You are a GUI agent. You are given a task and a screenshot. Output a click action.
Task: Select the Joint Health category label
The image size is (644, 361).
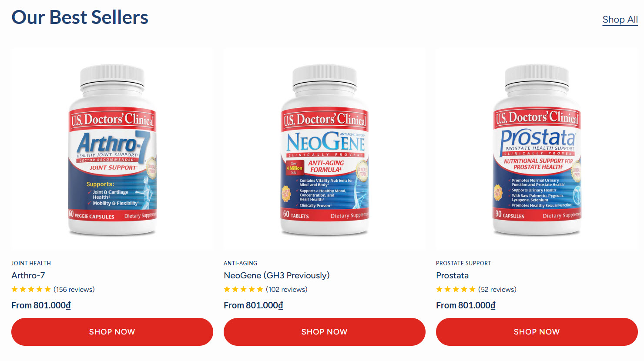tap(31, 263)
